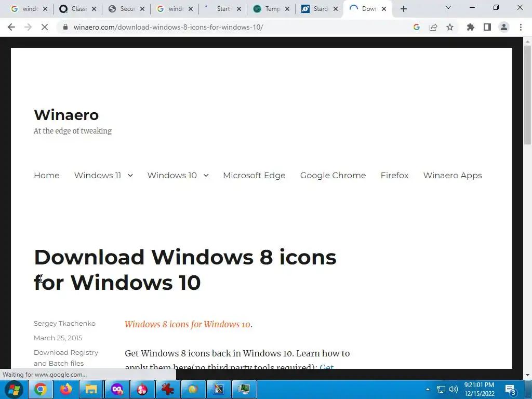
Task: Open the purple mask app on taskbar
Action: 117,389
